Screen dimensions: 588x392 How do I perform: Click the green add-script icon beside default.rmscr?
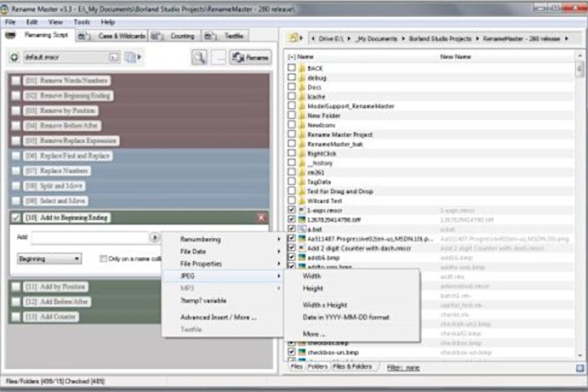(14, 57)
